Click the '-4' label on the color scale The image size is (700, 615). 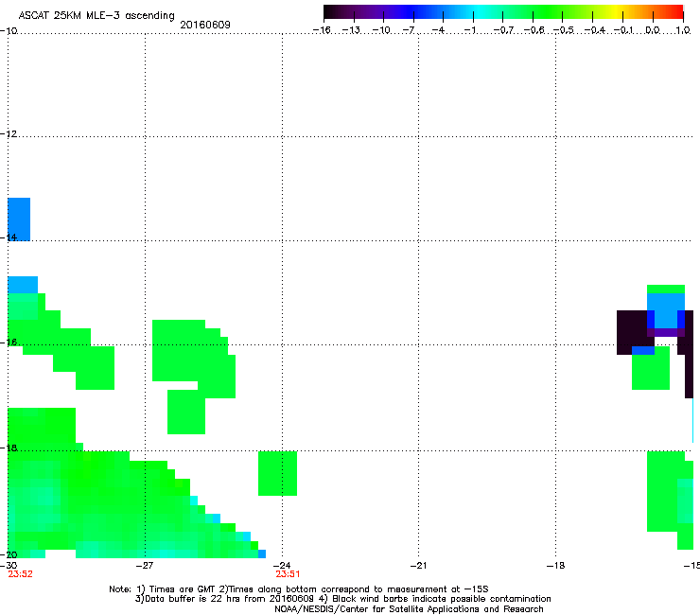(x=438, y=30)
